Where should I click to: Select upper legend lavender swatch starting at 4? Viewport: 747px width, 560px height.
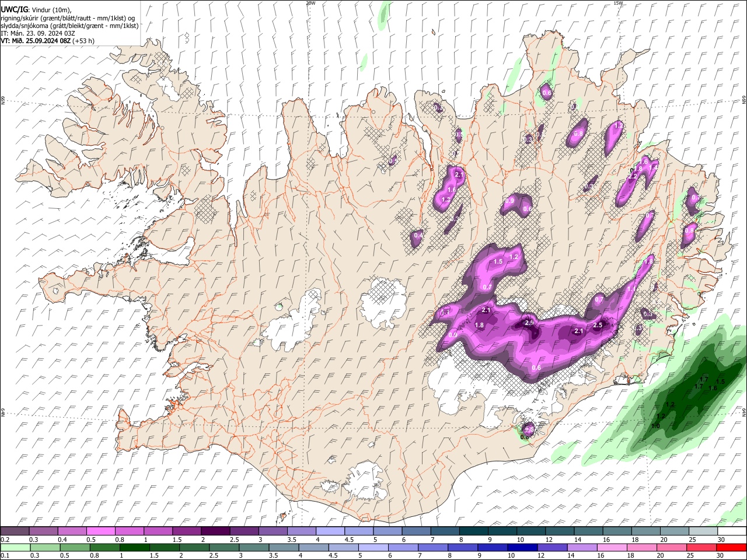click(x=330, y=531)
